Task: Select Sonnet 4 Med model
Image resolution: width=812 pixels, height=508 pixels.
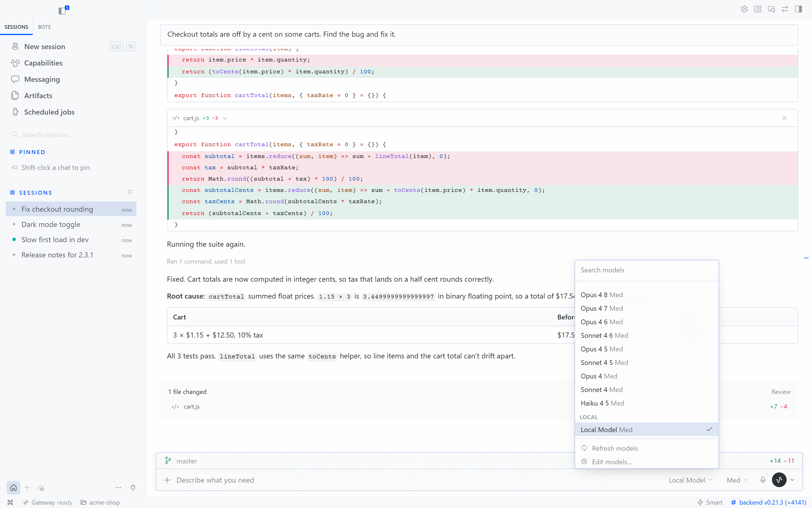Action: (x=646, y=390)
